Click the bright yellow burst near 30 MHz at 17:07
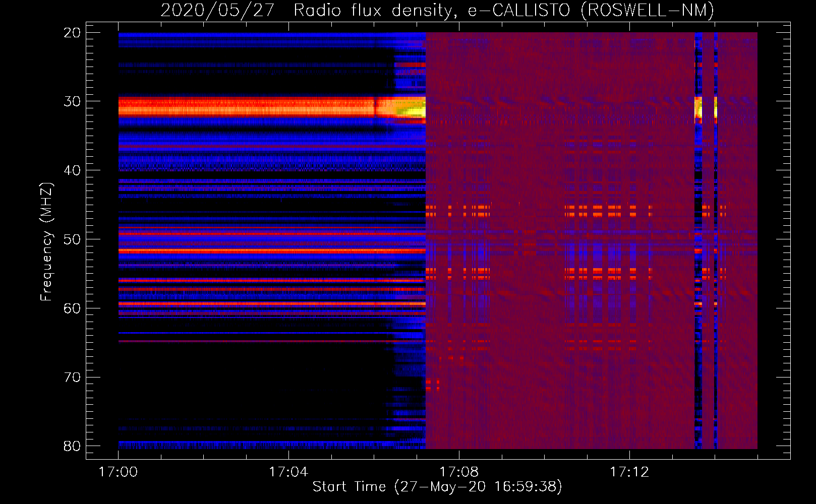This screenshot has width=816, height=504. (411, 110)
